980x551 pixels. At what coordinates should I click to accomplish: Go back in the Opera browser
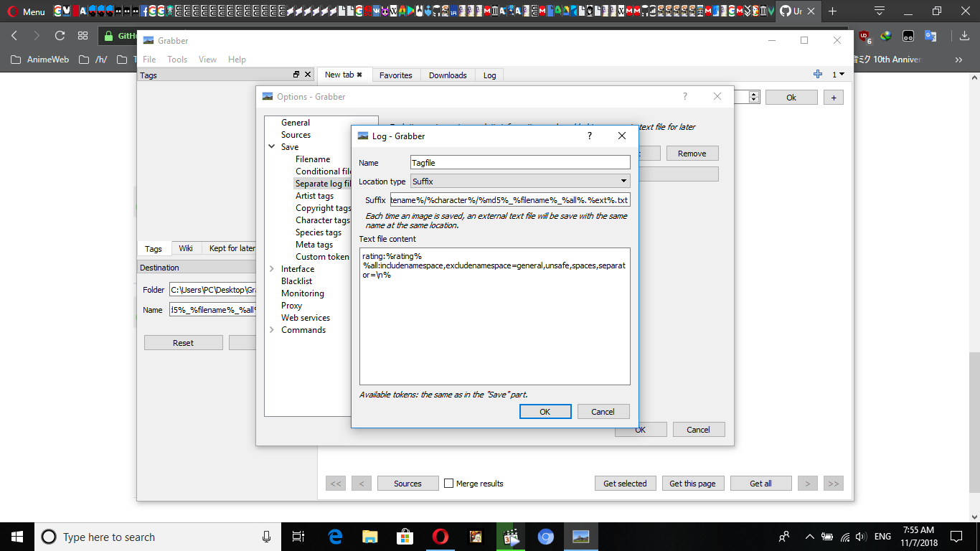click(x=14, y=36)
